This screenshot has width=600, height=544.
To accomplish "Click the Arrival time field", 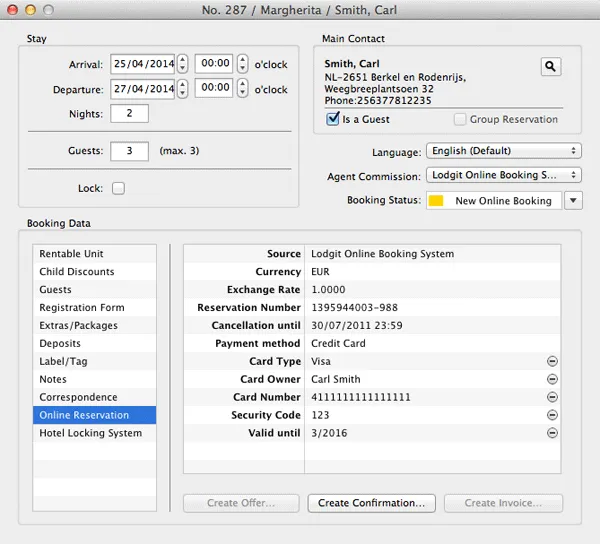I will coord(214,63).
